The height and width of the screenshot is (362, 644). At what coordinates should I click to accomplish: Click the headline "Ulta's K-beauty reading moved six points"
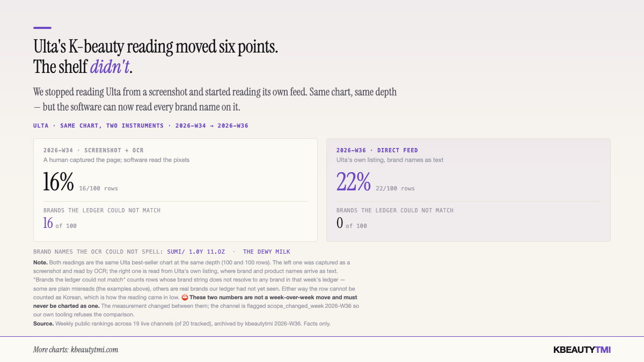pos(156,47)
